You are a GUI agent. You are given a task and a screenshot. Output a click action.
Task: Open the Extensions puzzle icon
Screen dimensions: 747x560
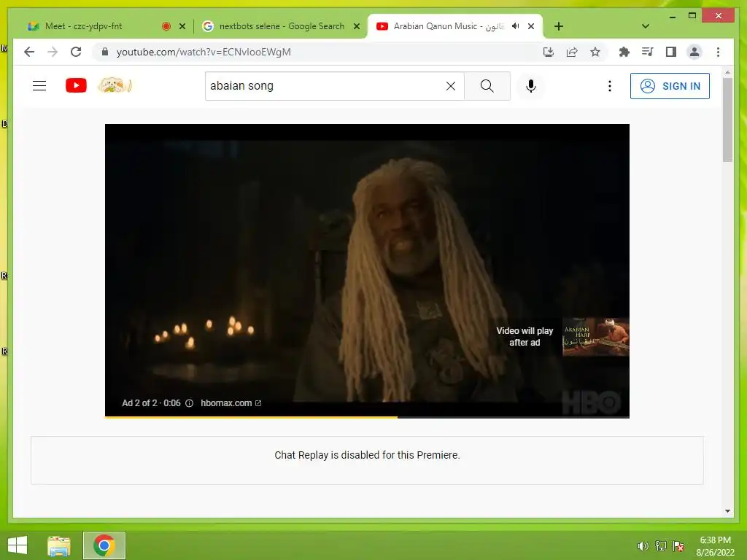point(624,52)
